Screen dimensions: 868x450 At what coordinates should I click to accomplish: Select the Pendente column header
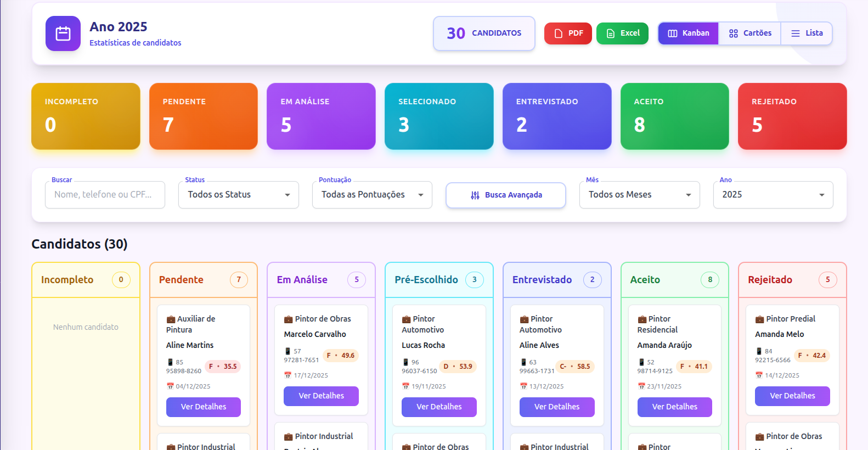[x=181, y=280]
